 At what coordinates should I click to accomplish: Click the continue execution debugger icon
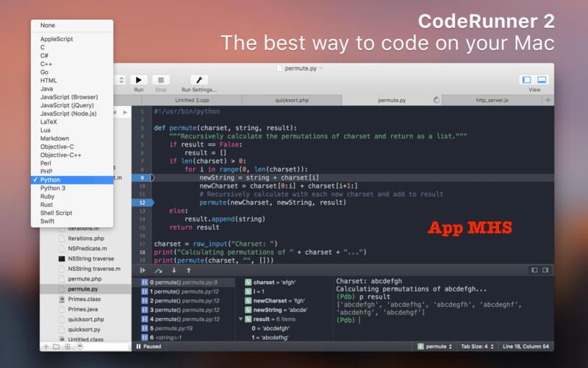coord(143,270)
